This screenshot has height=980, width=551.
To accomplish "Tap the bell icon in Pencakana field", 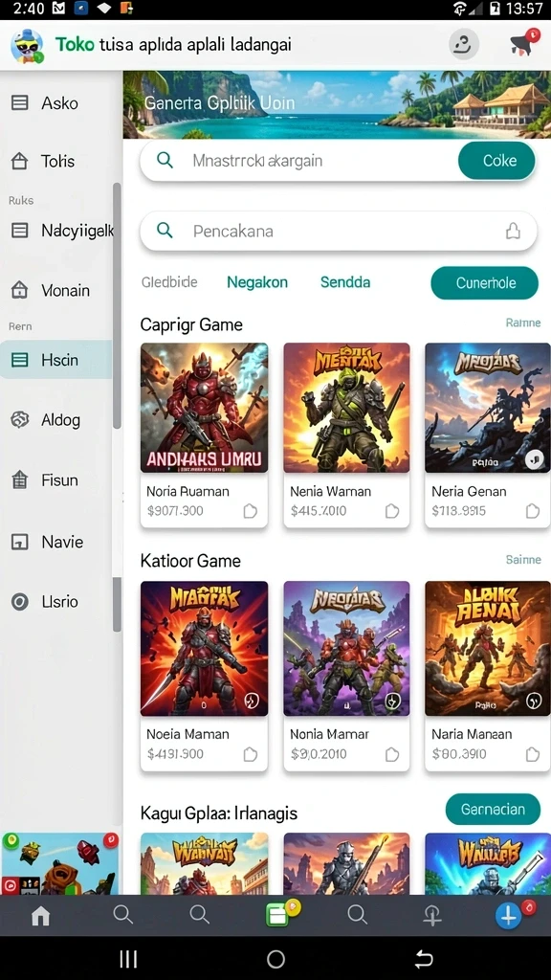I will 513,232.
